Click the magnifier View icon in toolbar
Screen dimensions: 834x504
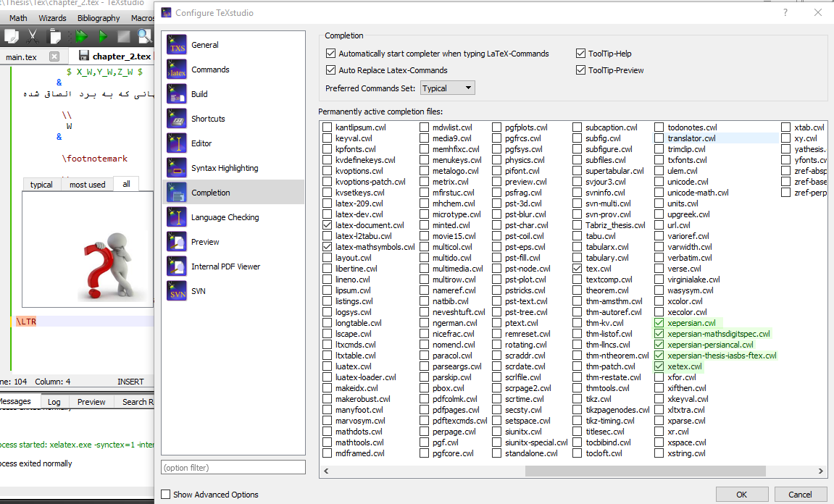point(145,36)
